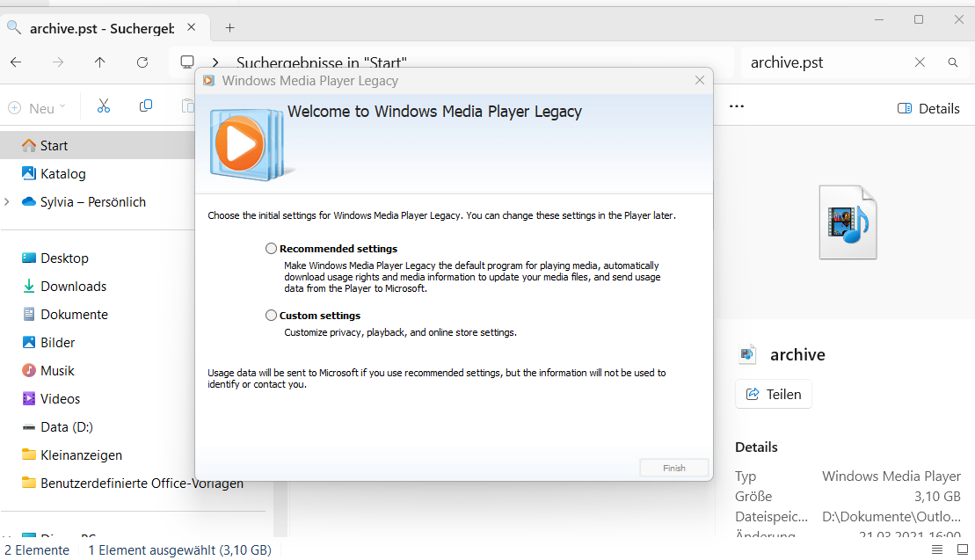Viewport: 975px width, 560px height.
Task: Toggle the Details pane button
Action: pos(929,109)
